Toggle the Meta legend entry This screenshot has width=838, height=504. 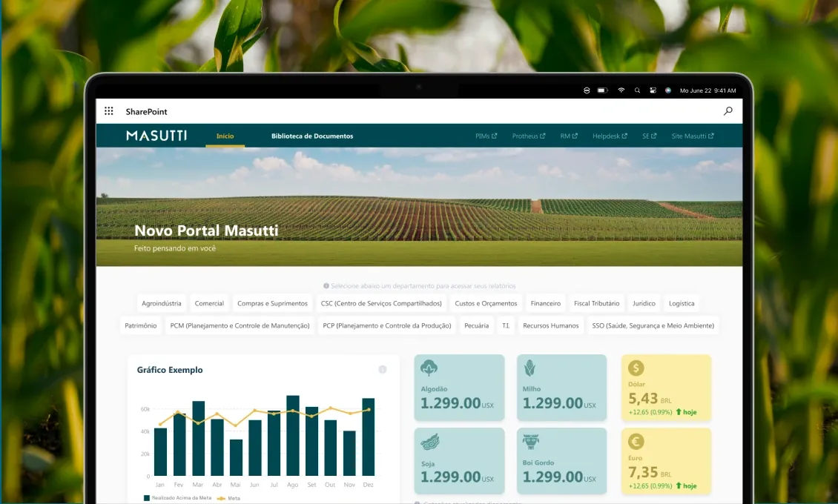click(228, 498)
